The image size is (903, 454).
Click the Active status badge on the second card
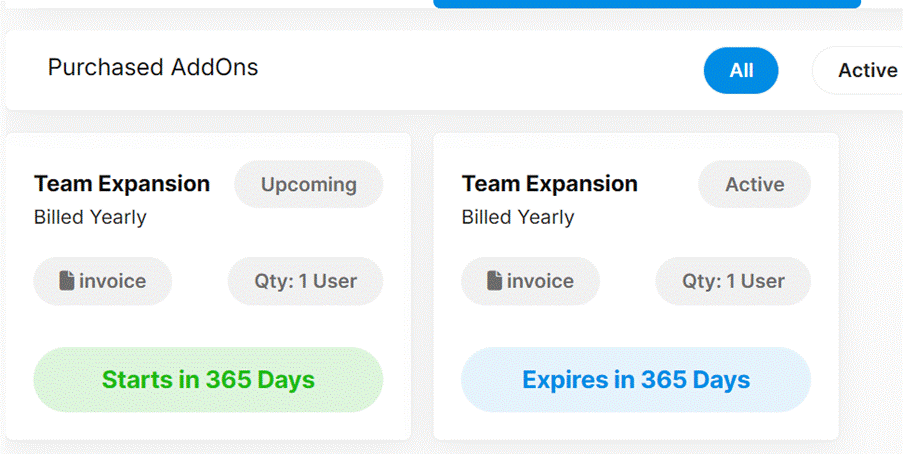(x=754, y=184)
